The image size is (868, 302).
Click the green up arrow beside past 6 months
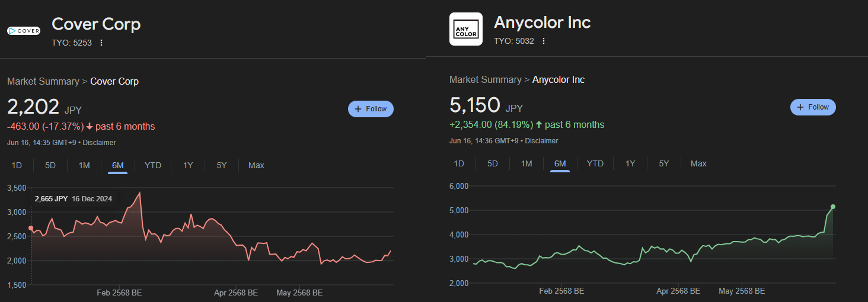click(539, 124)
